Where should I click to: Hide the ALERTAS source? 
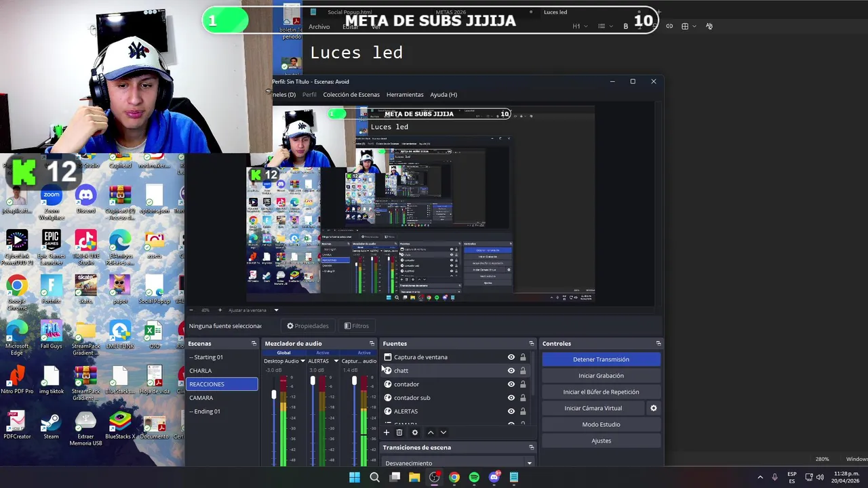[x=511, y=411]
